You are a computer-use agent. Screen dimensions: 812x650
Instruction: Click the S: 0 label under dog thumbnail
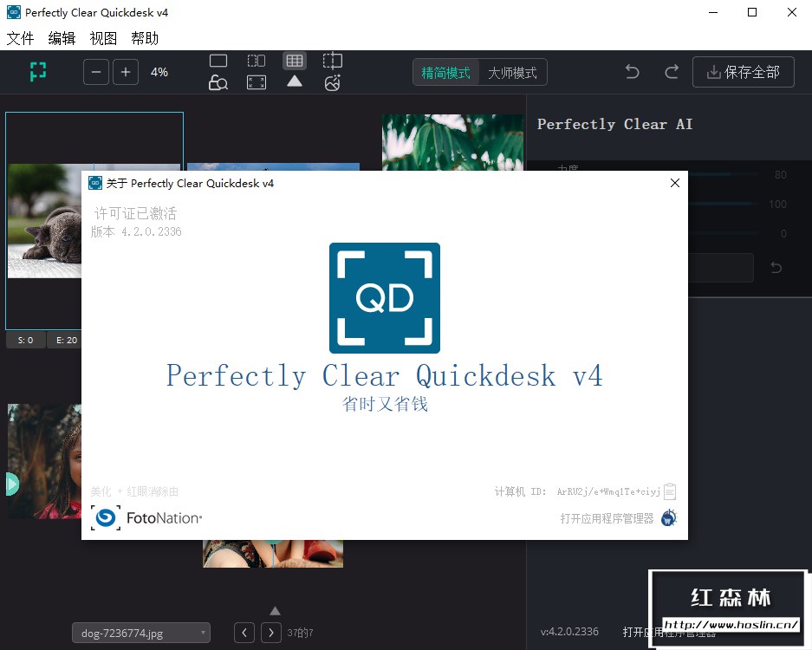pos(25,341)
